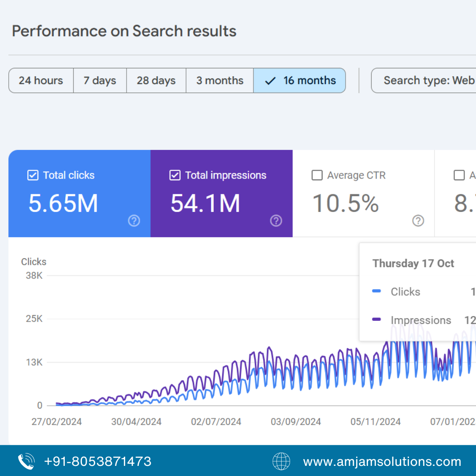Uncheck the Total clicks checkbox
This screenshot has height=476, width=476.
33,175
